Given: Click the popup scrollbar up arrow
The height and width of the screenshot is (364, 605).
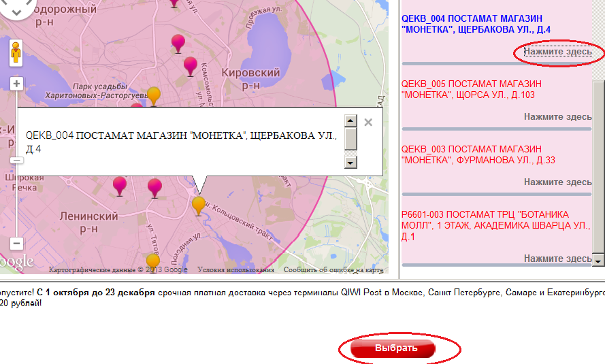Looking at the screenshot, I should coord(350,120).
